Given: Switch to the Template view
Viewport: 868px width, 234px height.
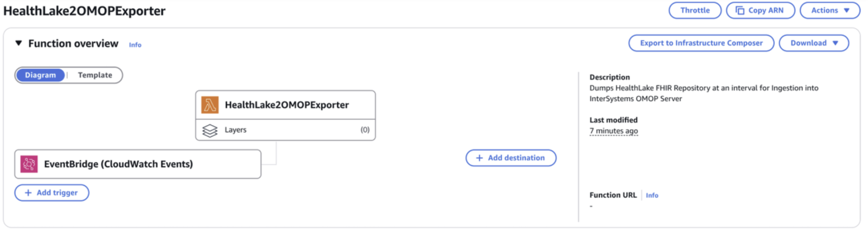Looking at the screenshot, I should click(95, 75).
